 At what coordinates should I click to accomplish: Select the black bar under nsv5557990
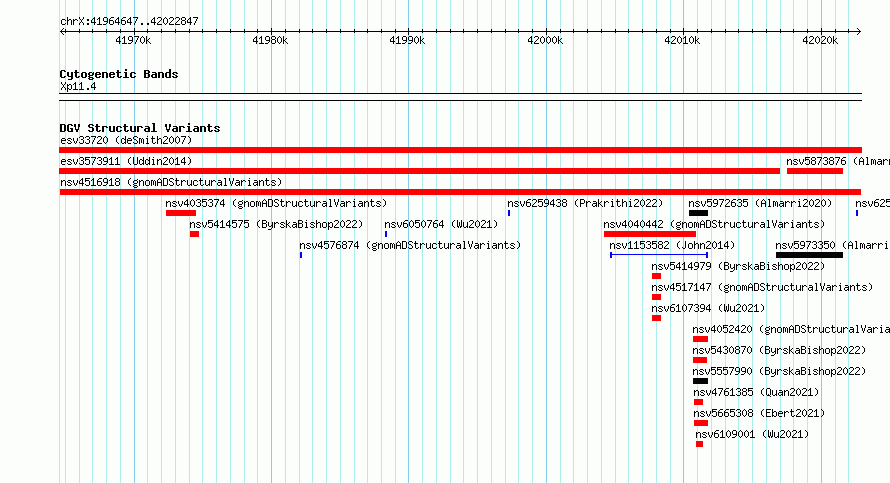click(700, 381)
